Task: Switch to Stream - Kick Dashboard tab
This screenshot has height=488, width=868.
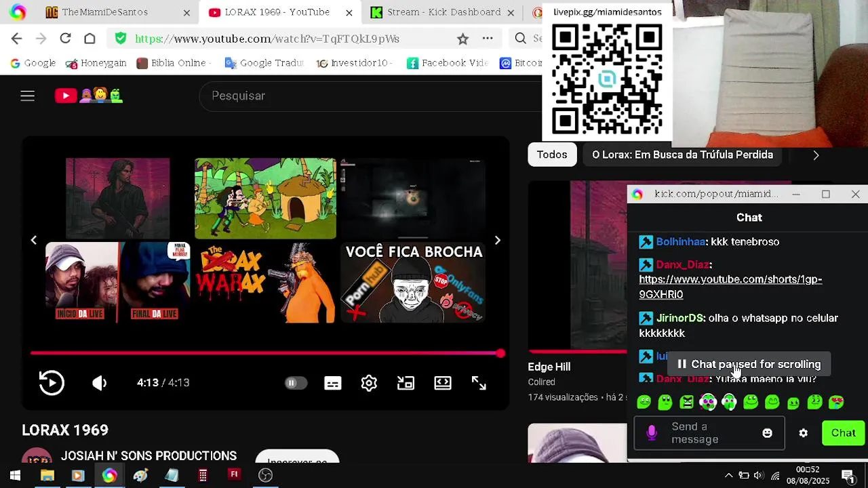Action: tap(443, 12)
